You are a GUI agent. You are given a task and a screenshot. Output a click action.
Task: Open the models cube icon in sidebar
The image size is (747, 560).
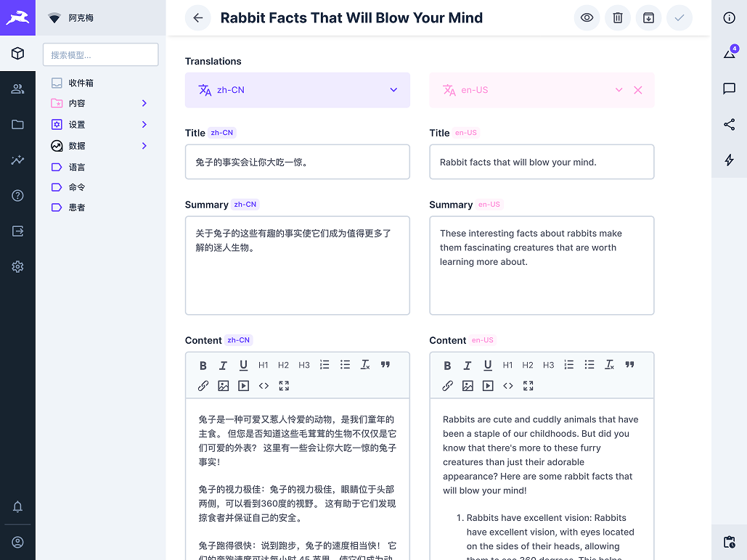pos(17,54)
